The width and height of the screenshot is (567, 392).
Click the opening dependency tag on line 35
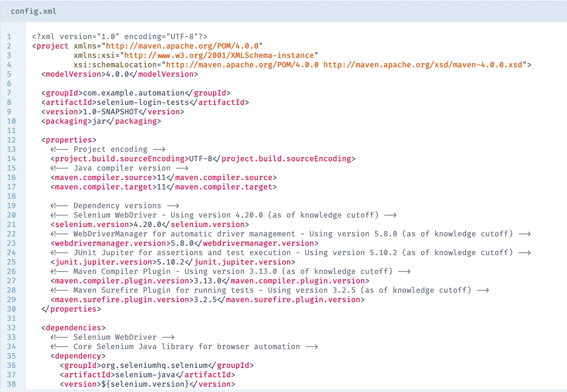[x=78, y=356]
